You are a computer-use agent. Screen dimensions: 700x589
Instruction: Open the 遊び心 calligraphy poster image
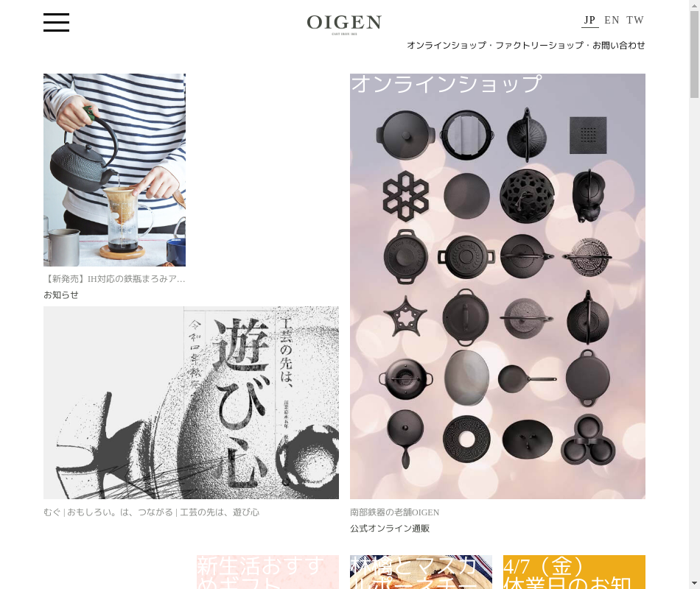tap(191, 403)
